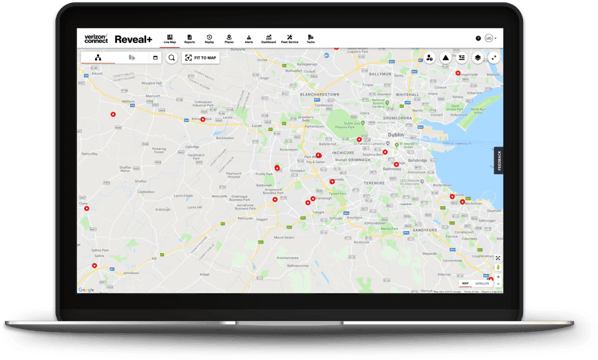This screenshot has height=360, width=598.
Task: Select the Map view type toggle
Action: pyautogui.click(x=465, y=284)
